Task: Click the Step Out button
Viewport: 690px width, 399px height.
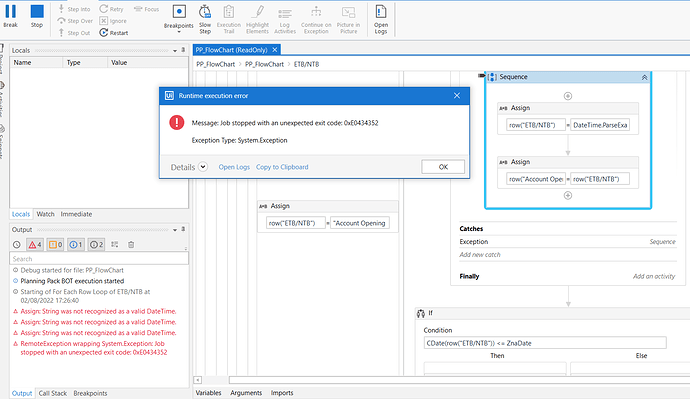Action: coord(74,33)
